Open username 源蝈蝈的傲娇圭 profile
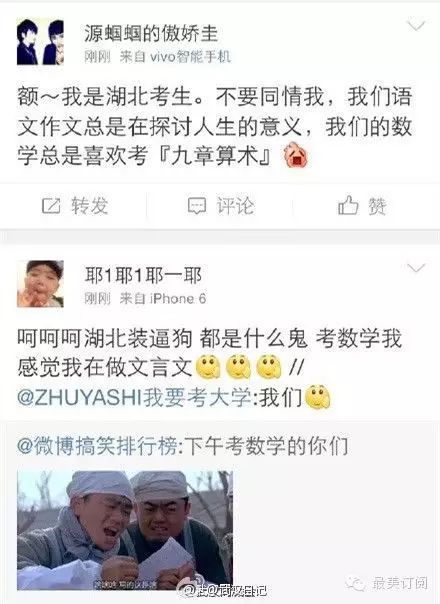 tap(151, 33)
